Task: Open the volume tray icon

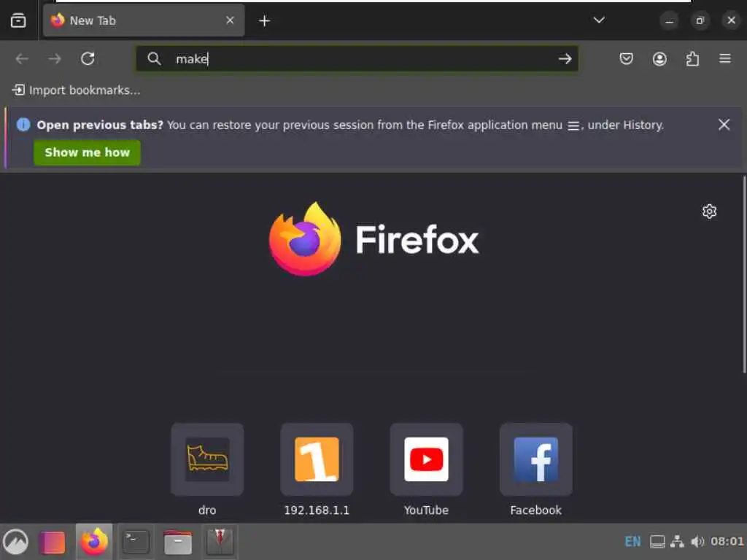Action: (697, 542)
